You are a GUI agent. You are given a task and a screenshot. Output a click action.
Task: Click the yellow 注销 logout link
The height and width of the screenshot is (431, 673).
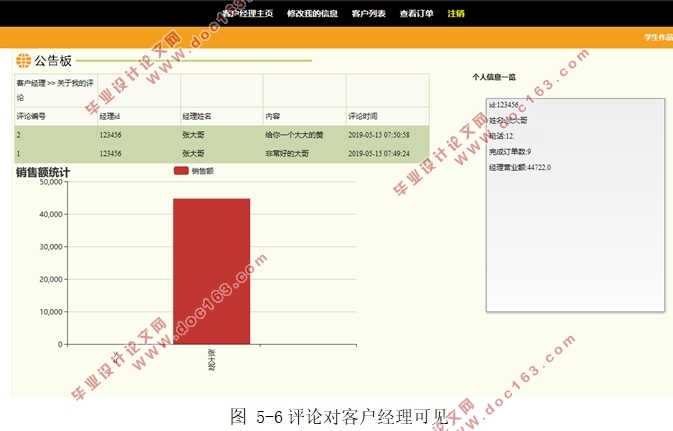[456, 14]
